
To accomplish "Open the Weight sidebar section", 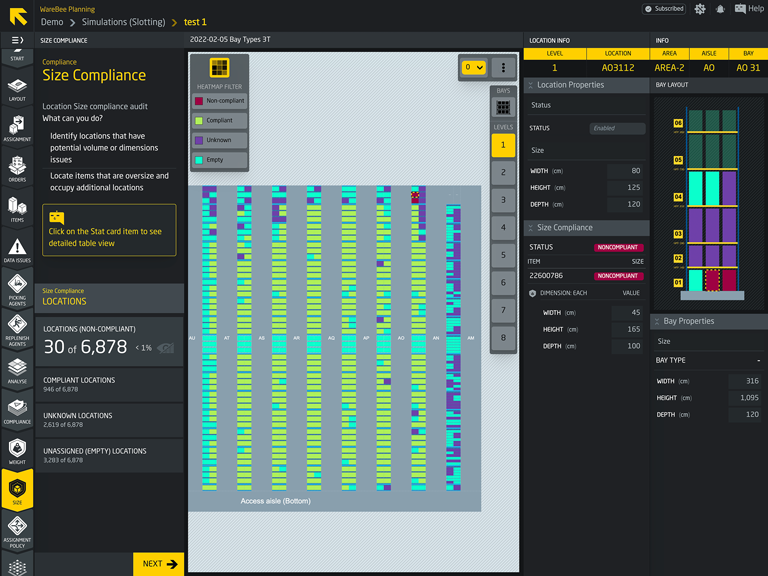I will tap(17, 452).
